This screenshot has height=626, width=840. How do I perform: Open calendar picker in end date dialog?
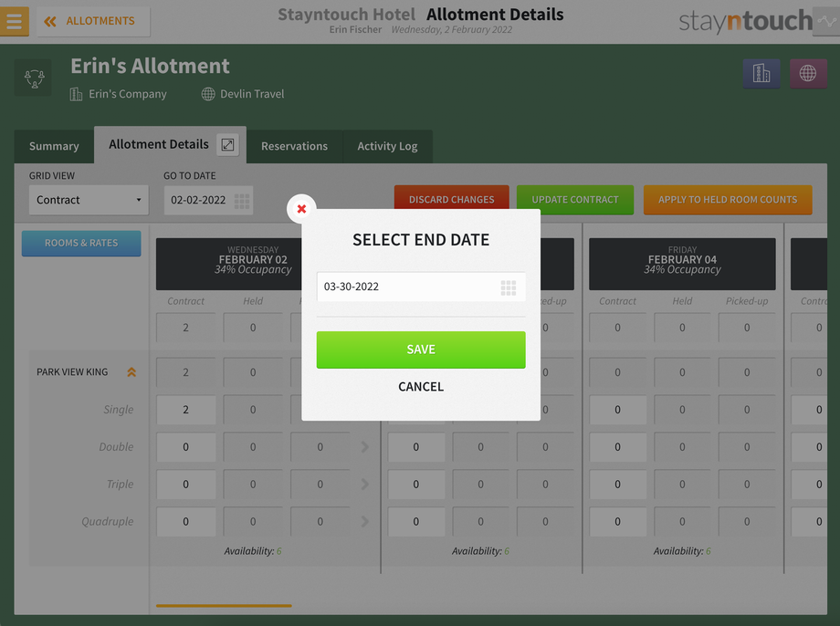509,287
